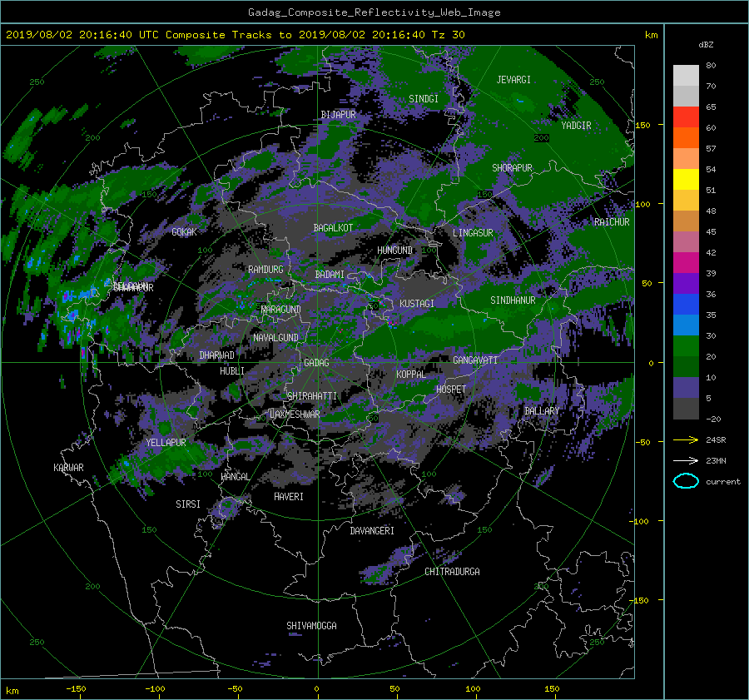The width and height of the screenshot is (749, 700).
Task: Click the HAVERI city label
Action: point(289,497)
